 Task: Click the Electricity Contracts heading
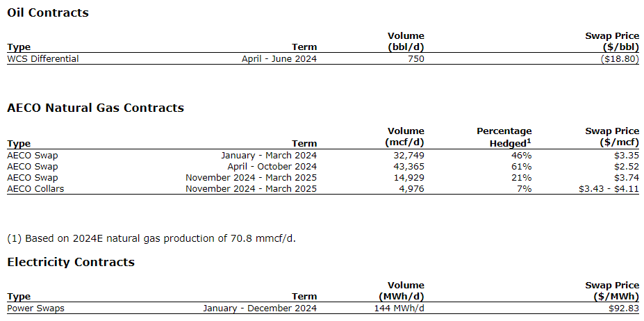(x=71, y=262)
